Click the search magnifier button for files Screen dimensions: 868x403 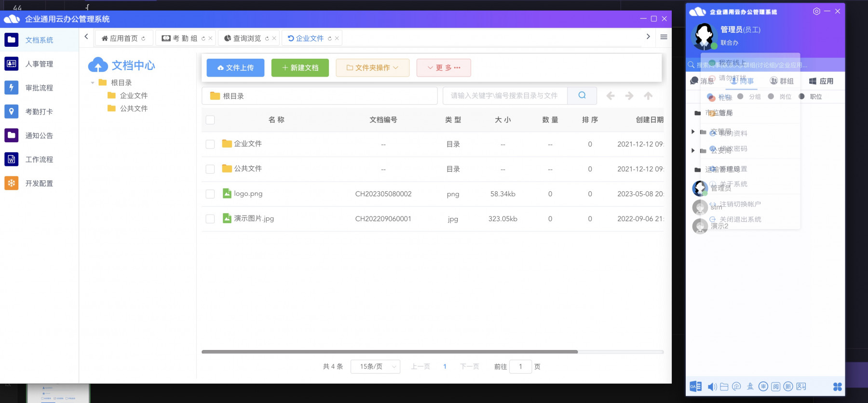(x=582, y=95)
